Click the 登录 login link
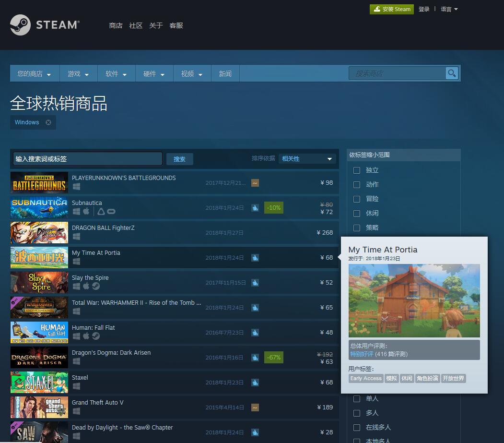 coord(424,9)
